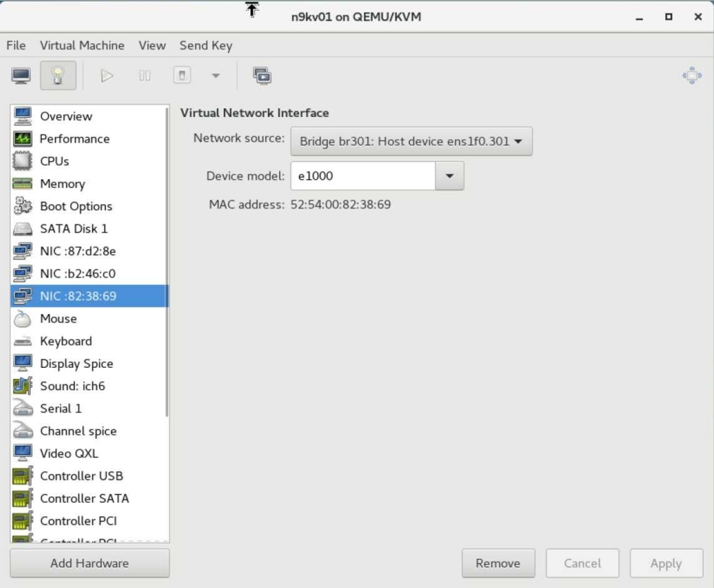Click Add Hardware button
Viewport: 714px width, 588px height.
coord(90,563)
